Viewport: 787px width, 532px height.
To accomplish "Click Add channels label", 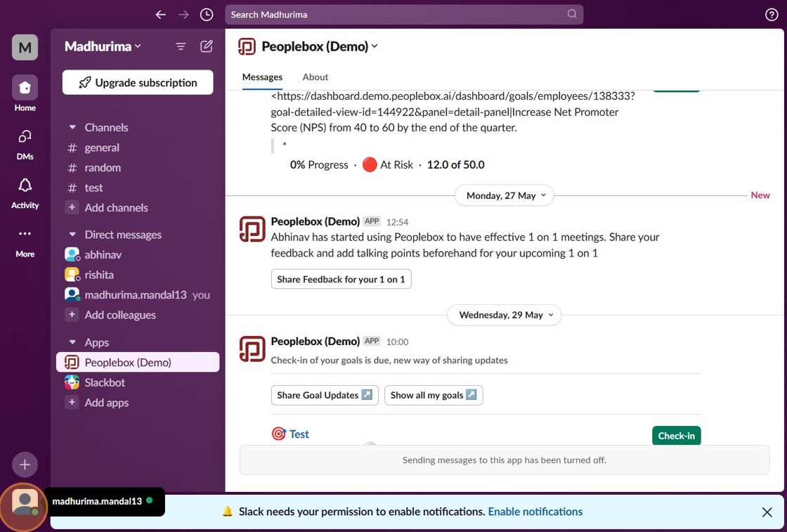I will pyautogui.click(x=116, y=208).
